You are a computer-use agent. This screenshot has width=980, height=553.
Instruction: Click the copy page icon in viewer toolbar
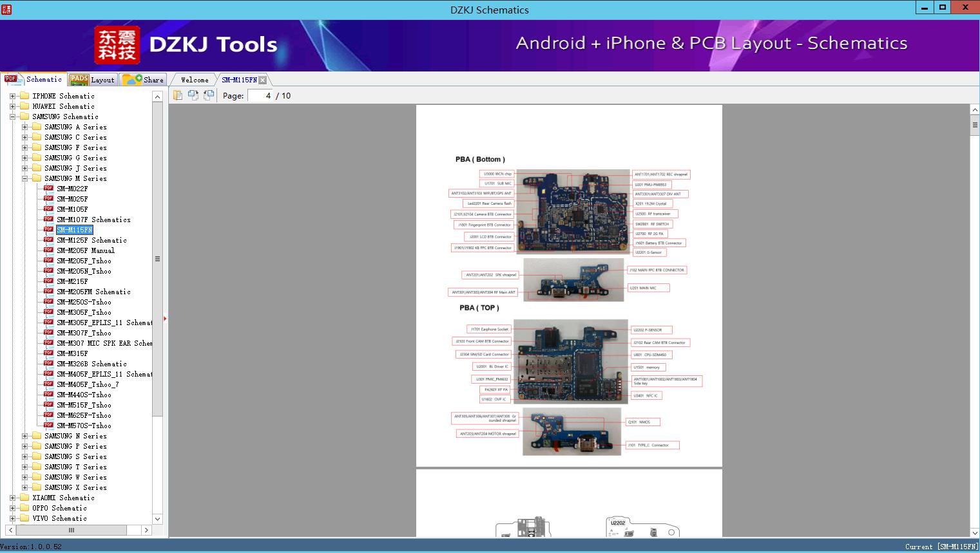(x=178, y=95)
